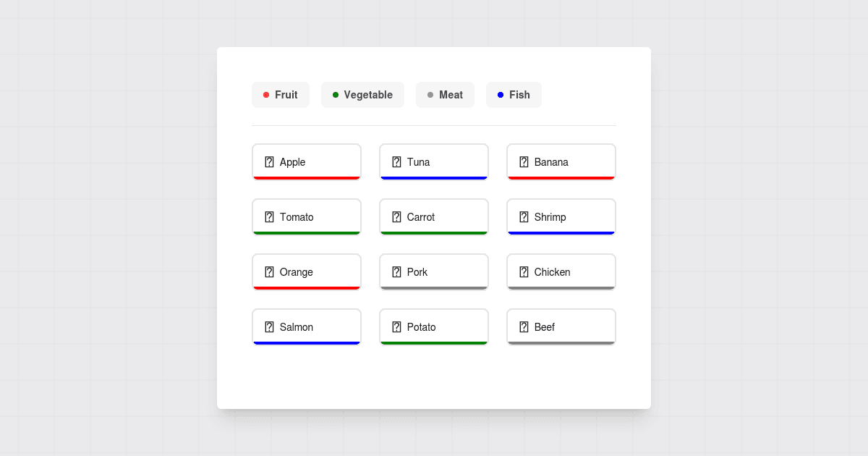
Task: Click the Shrimp card's food icon
Action: click(525, 216)
